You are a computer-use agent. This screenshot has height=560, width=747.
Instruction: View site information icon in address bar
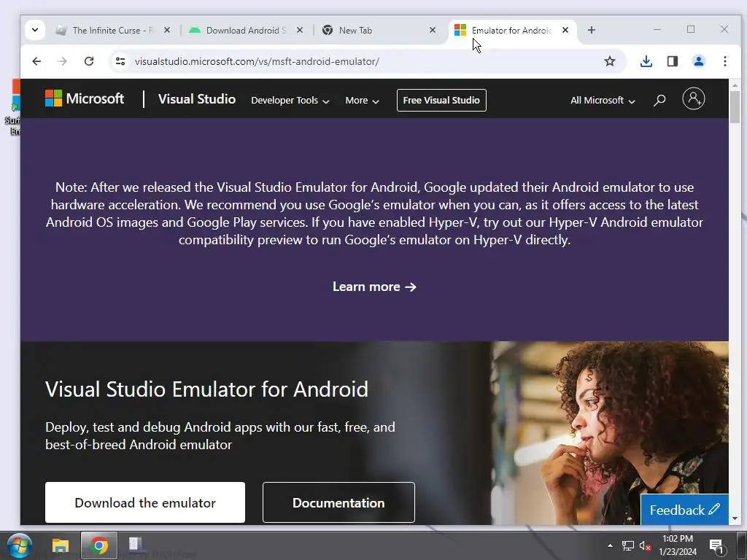(120, 61)
